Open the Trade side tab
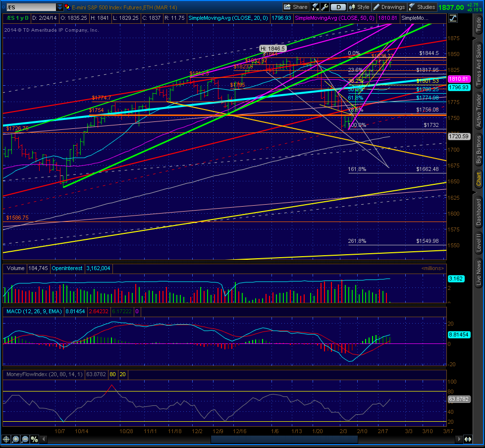Viewport: 485px width, 448px height. click(x=479, y=25)
